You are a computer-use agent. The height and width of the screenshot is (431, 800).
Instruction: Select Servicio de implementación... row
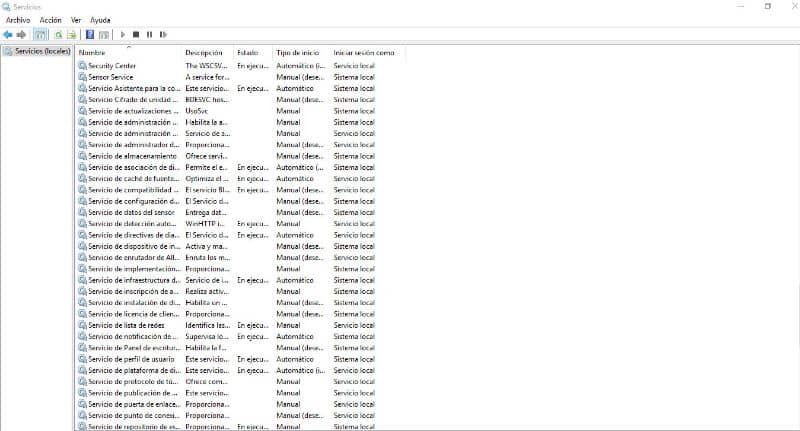click(227, 269)
